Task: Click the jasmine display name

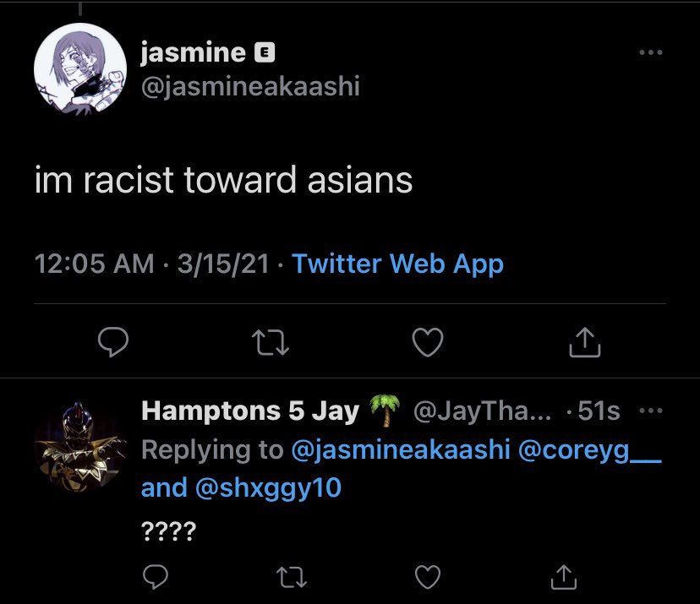Action: pyautogui.click(x=194, y=53)
